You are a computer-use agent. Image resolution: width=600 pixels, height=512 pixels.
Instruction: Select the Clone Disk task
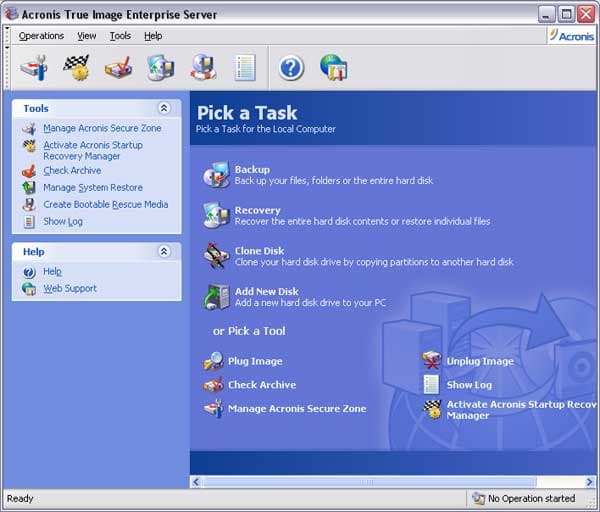click(x=259, y=251)
